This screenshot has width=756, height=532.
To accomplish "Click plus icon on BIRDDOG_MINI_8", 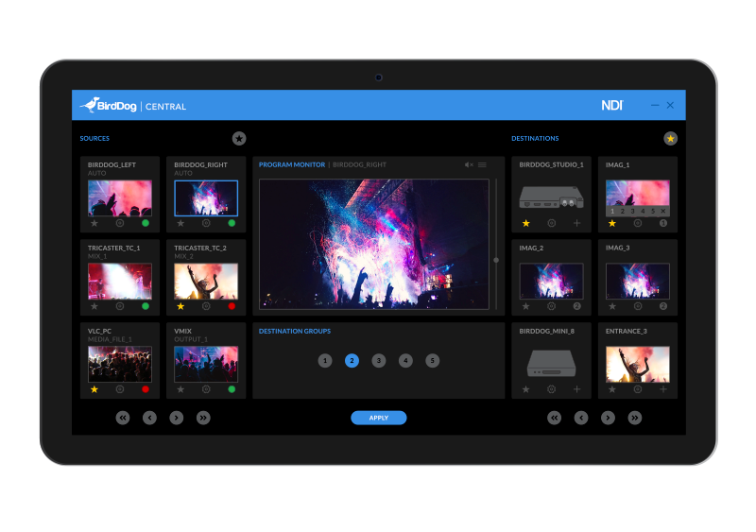I will tap(577, 389).
